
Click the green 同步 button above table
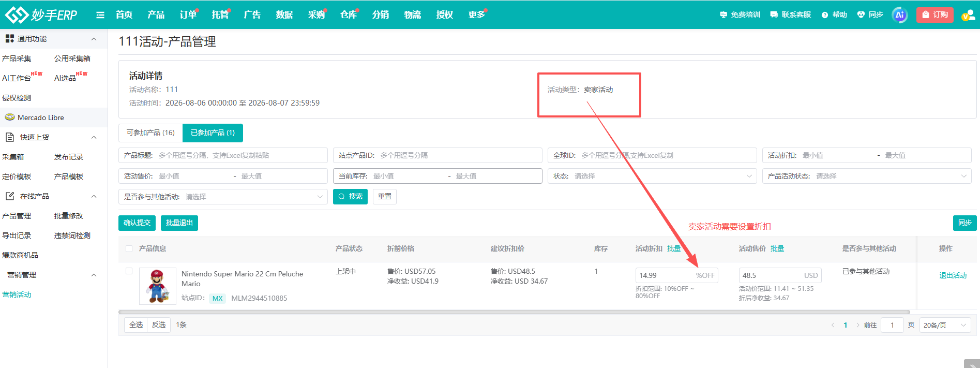point(965,223)
